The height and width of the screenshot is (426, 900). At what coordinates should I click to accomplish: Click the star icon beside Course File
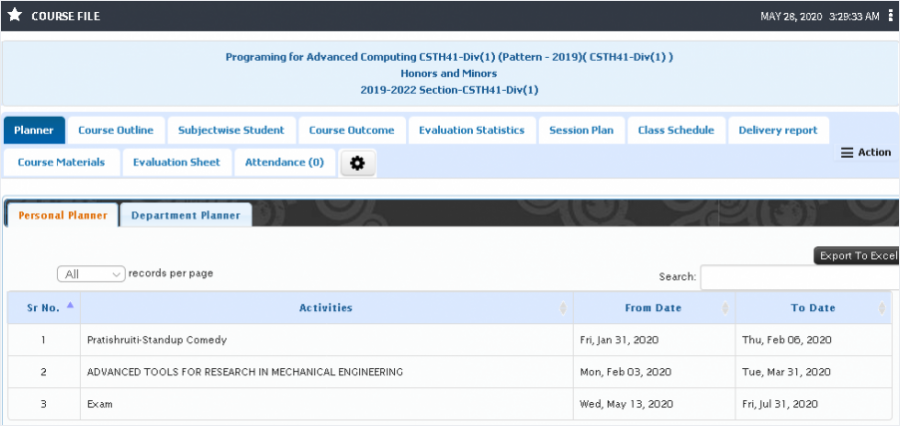(x=14, y=16)
